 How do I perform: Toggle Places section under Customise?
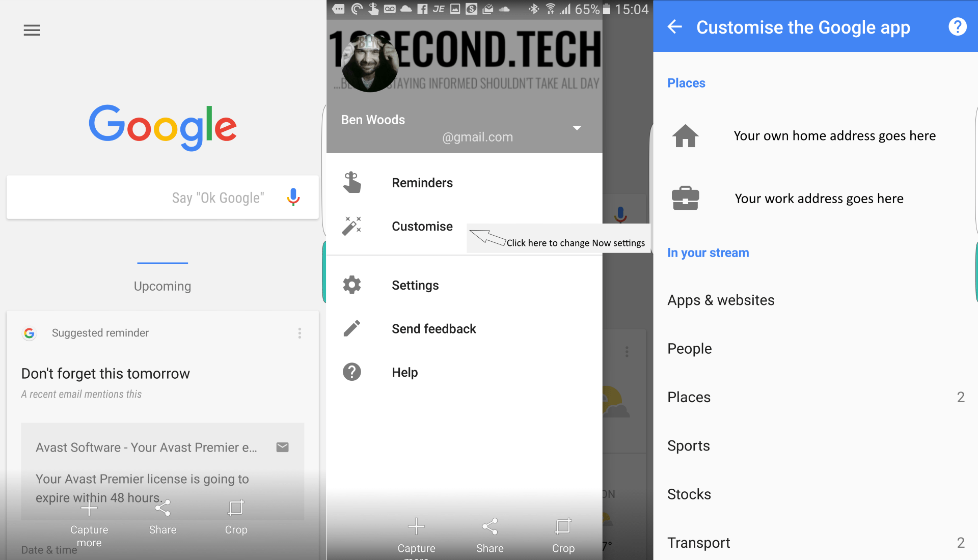click(x=687, y=82)
